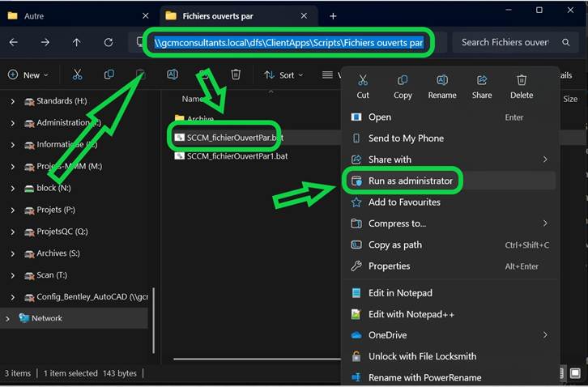
Task: Select Archives (S:) in navigation pane
Action: click(x=58, y=253)
